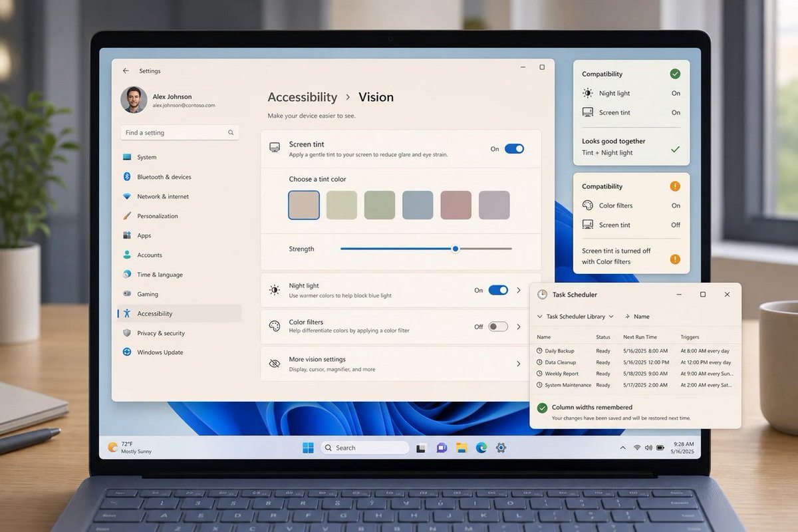Go back using Settings back arrow
Image resolution: width=798 pixels, height=532 pixels.
[x=126, y=70]
